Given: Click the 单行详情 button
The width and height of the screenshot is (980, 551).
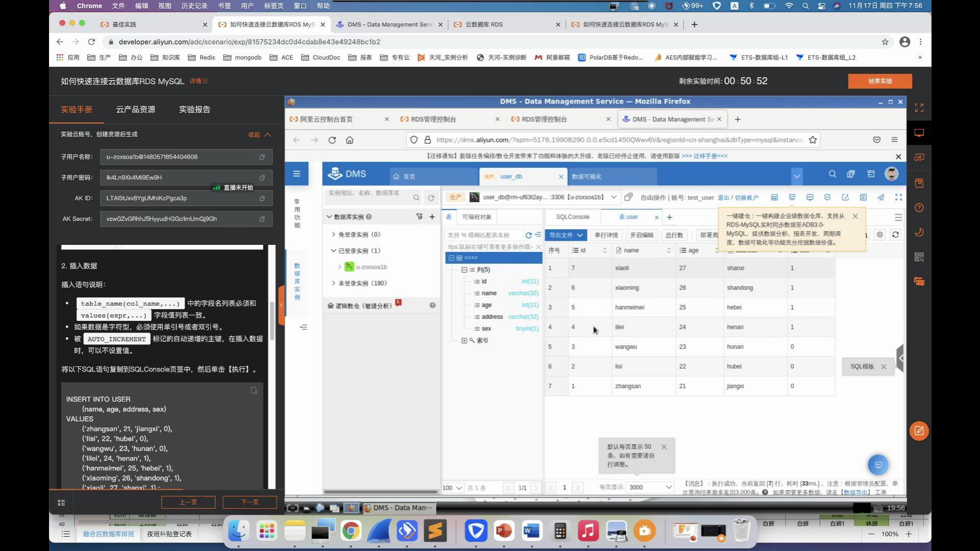Looking at the screenshot, I should [606, 235].
